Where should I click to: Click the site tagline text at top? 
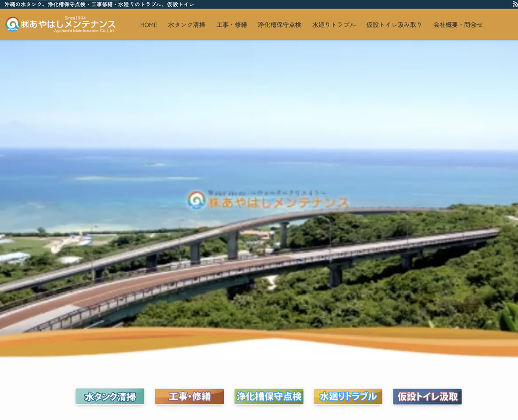pos(99,4)
